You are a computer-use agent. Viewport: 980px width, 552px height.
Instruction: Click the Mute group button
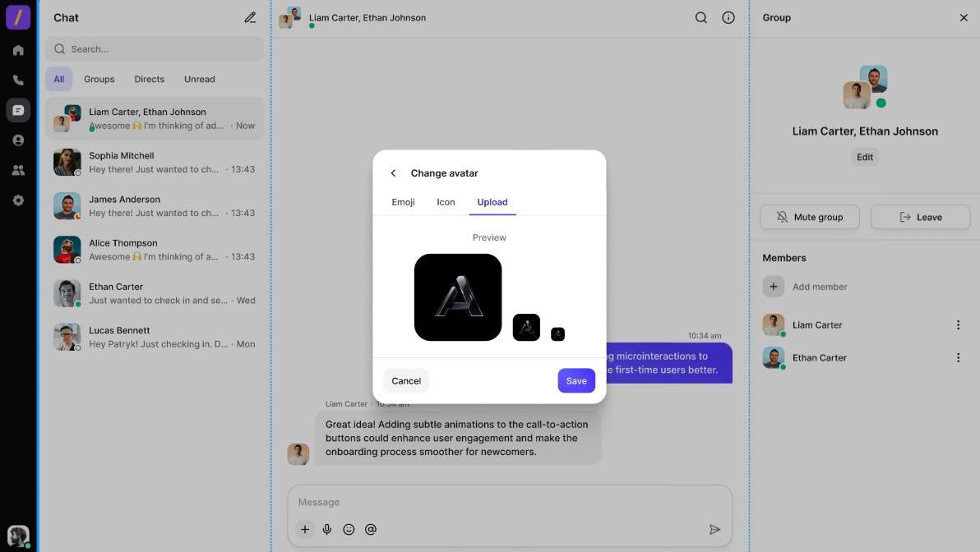810,217
